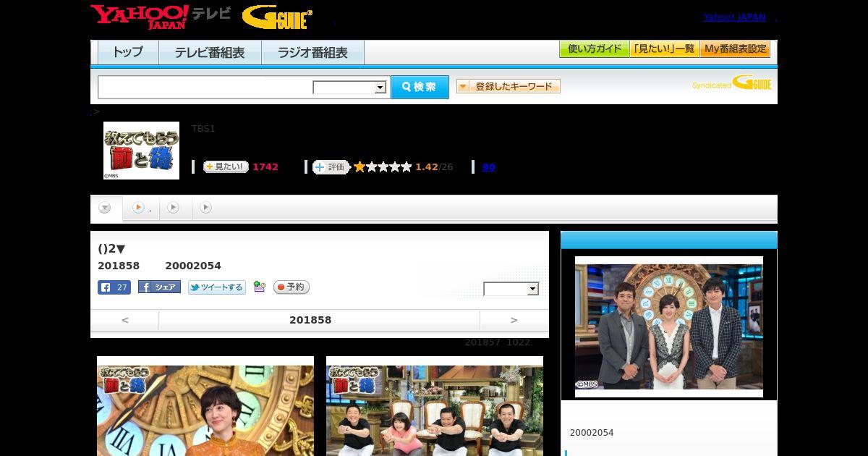This screenshot has height=456, width=868.
Task: Open the thumbnail of woman before the clock
Action: 205,406
